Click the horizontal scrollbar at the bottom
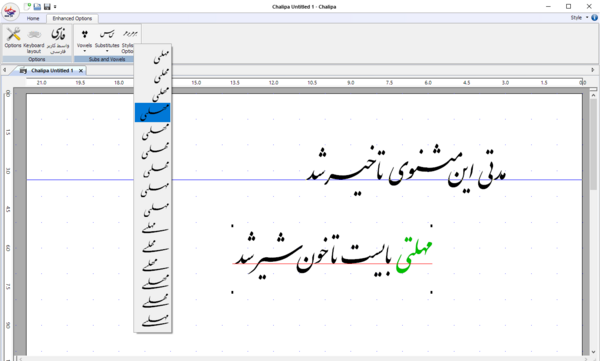This screenshot has width=600, height=361. coord(302,359)
